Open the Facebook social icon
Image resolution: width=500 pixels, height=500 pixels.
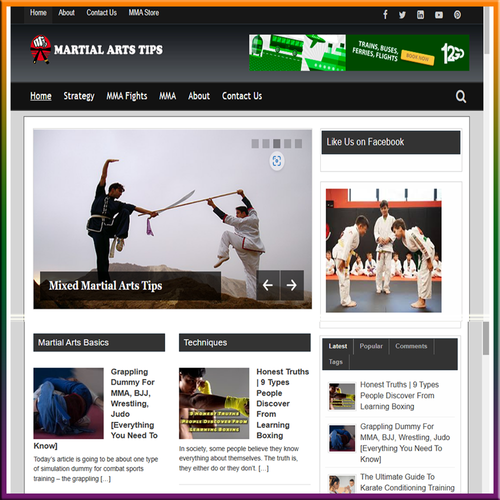click(x=385, y=15)
